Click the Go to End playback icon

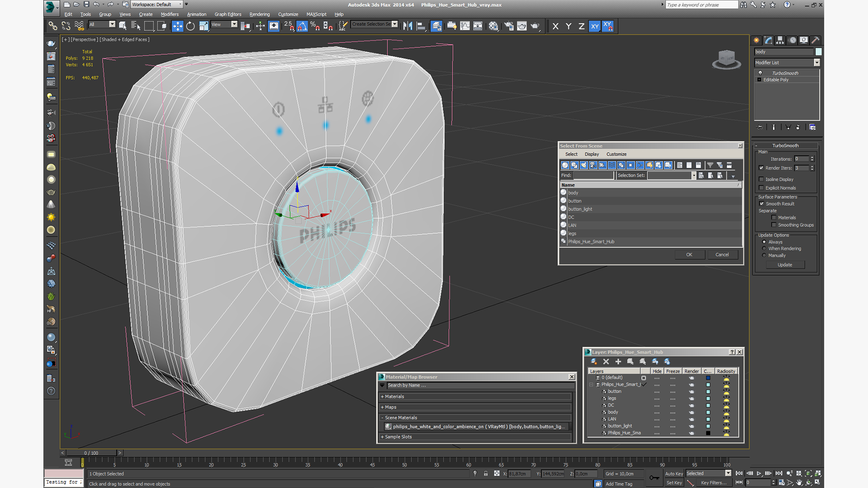[779, 474]
